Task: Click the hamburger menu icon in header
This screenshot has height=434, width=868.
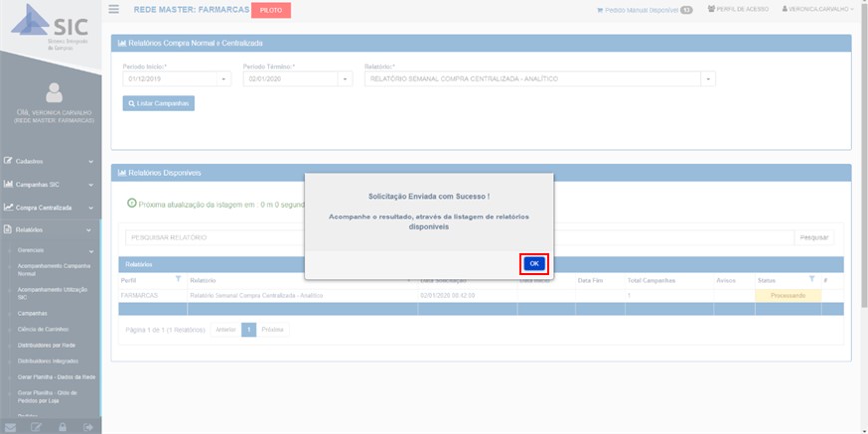Action: (x=114, y=9)
